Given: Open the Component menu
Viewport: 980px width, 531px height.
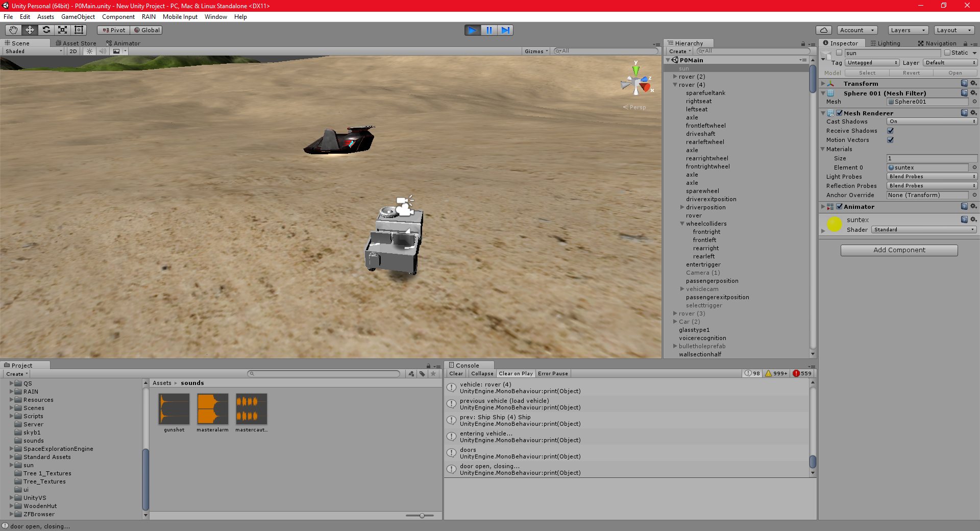Looking at the screenshot, I should coord(118,17).
